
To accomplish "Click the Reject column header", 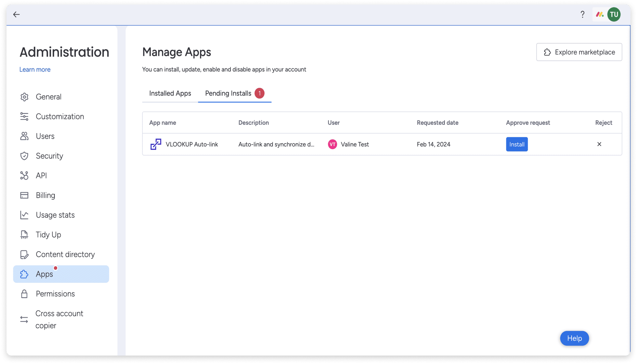I will (604, 123).
